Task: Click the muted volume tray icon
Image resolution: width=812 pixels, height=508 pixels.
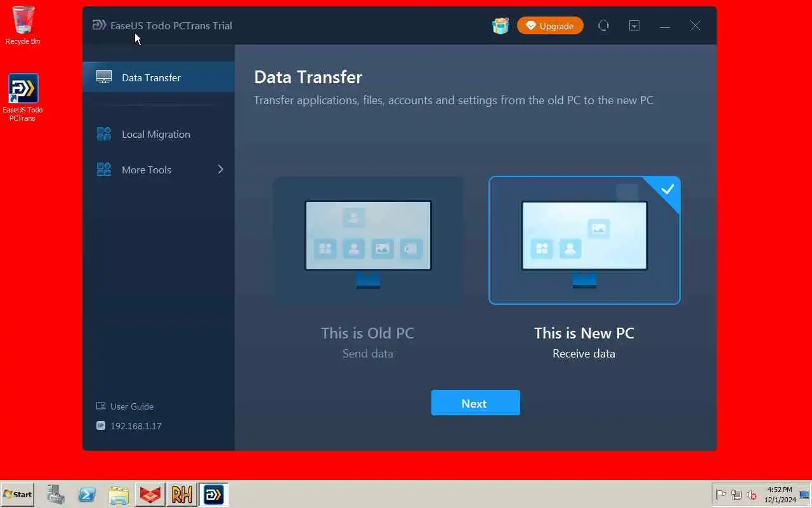Action: click(752, 495)
